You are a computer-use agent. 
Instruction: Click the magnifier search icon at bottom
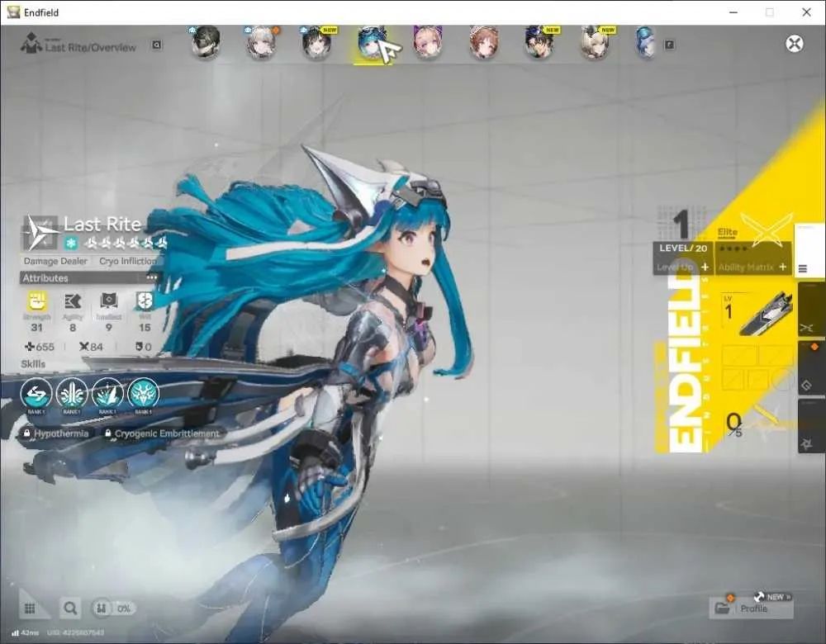click(x=70, y=608)
